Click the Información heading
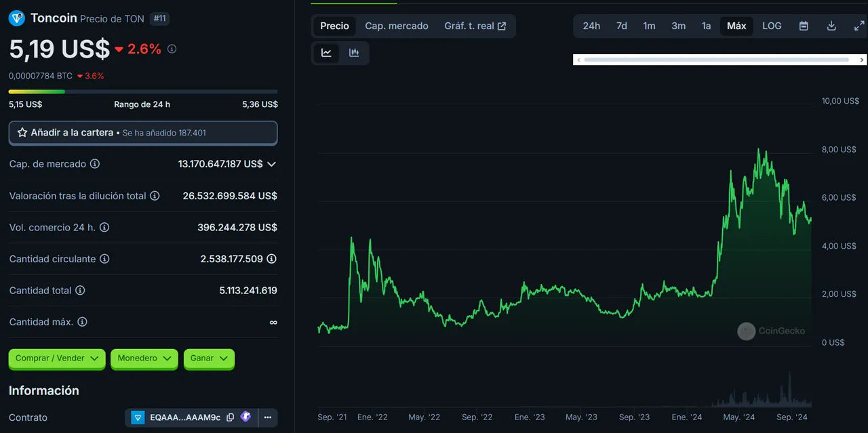 pyautogui.click(x=44, y=390)
